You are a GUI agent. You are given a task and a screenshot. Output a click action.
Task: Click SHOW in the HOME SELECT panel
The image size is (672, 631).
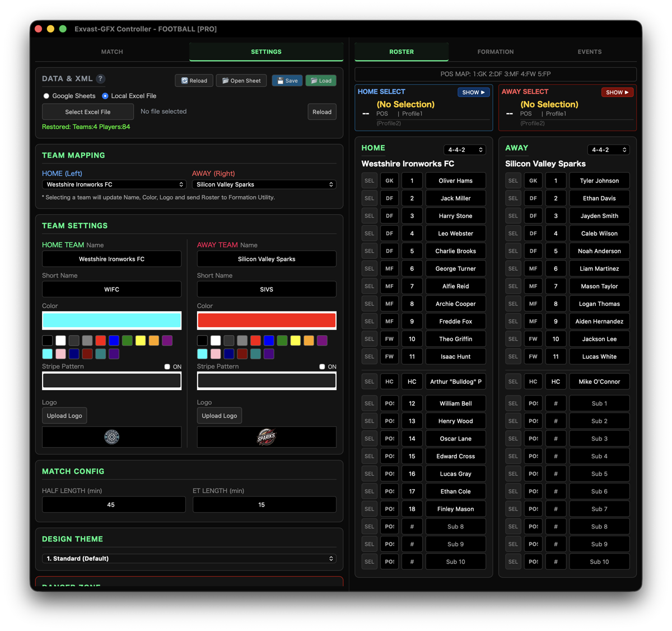pyautogui.click(x=474, y=92)
